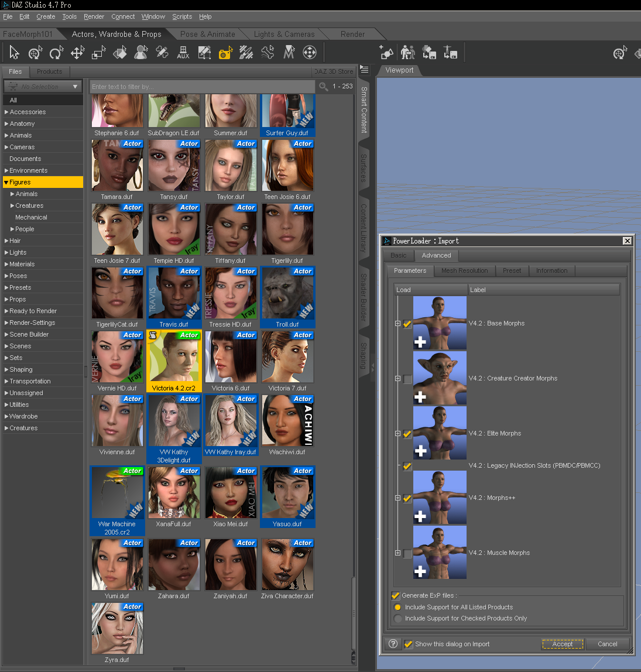Select the Node Selection arrow tool
Screen dimensions: 641x672
[x=14, y=53]
